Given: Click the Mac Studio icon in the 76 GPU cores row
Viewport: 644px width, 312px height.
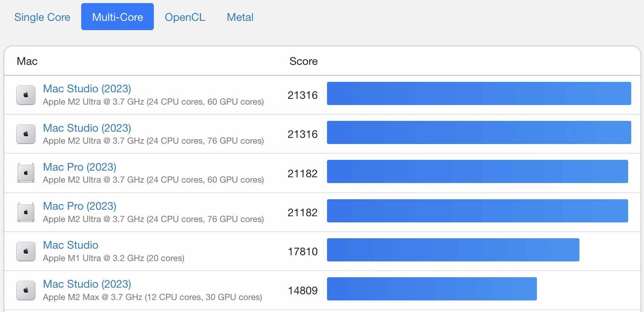Looking at the screenshot, I should click(26, 134).
